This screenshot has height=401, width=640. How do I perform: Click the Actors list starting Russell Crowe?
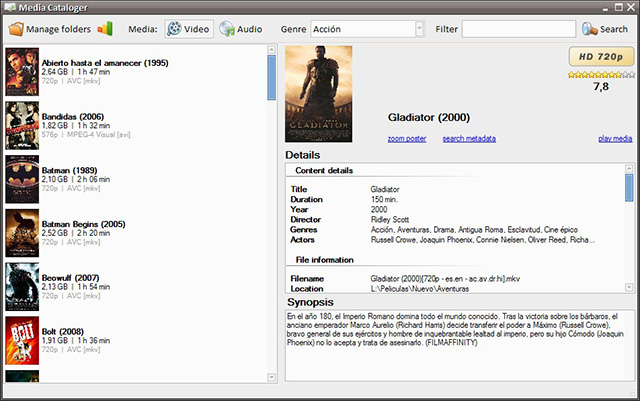click(482, 240)
